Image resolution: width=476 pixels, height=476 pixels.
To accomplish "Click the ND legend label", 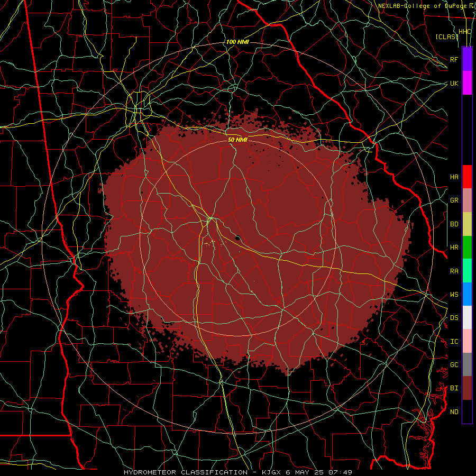I will click(454, 412).
